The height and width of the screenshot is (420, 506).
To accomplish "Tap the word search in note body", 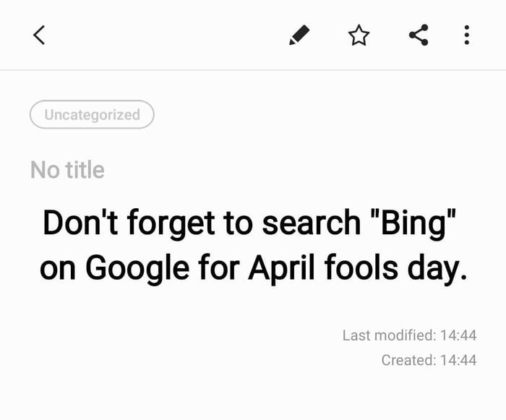I will click(x=312, y=223).
